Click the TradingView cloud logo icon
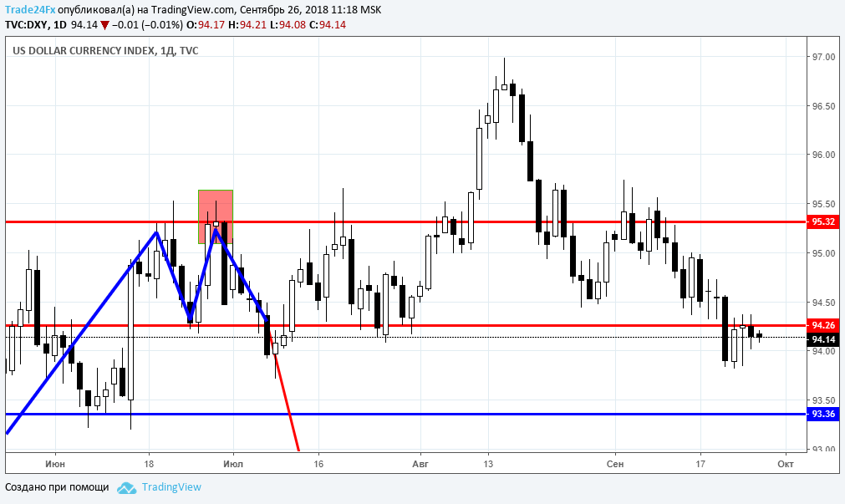Screen dimensions: 845x504 click(x=127, y=488)
